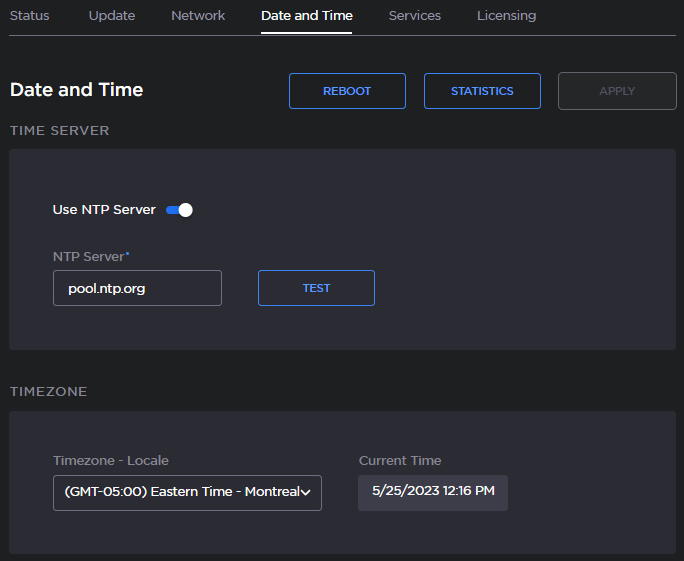Click the 'Date and Time' page heading
The height and width of the screenshot is (561, 684).
coord(76,90)
